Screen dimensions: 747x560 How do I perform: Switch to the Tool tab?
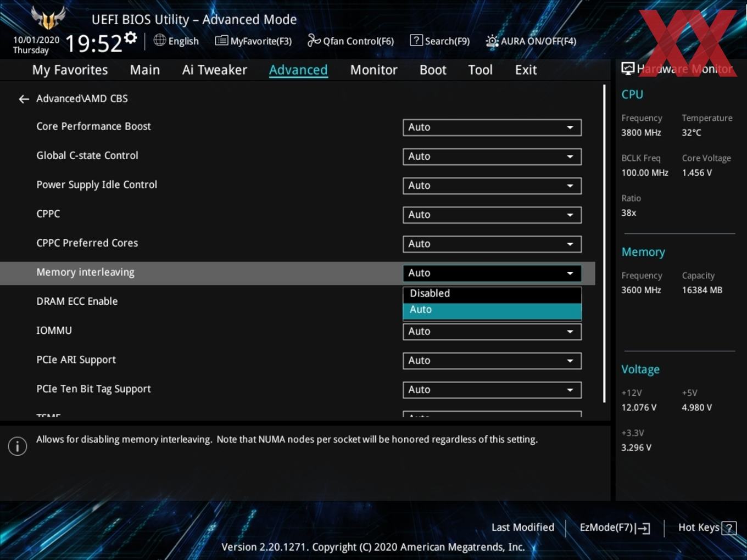[480, 70]
